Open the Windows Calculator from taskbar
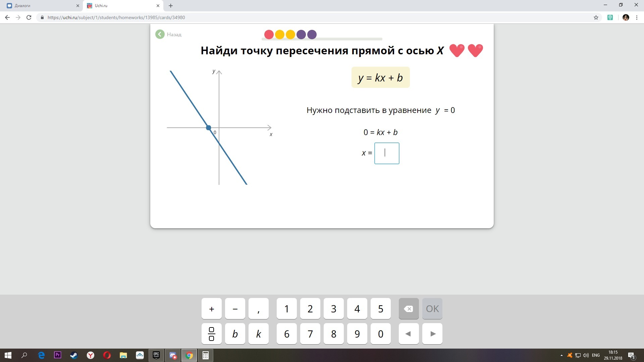This screenshot has height=362, width=644. point(205,355)
